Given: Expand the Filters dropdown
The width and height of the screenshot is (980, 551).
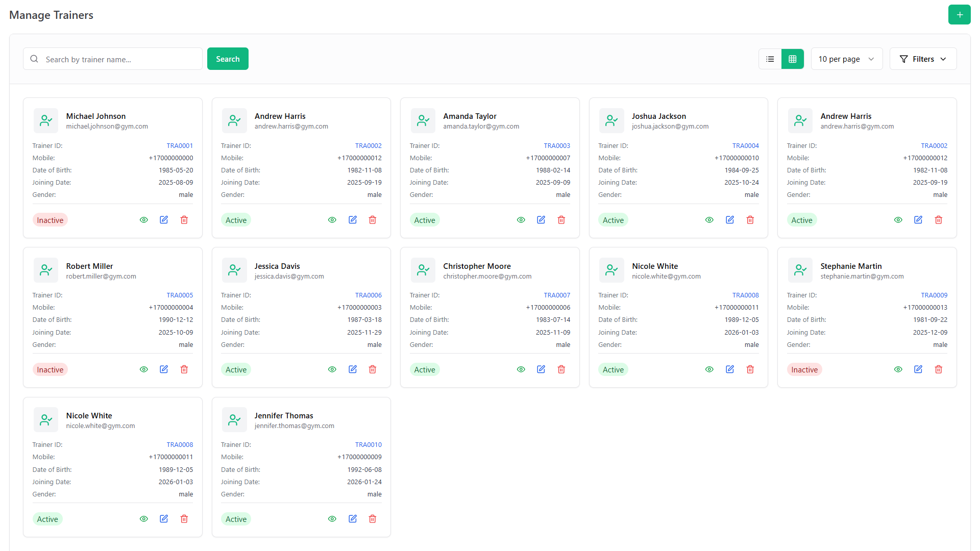Looking at the screenshot, I should coord(923,59).
